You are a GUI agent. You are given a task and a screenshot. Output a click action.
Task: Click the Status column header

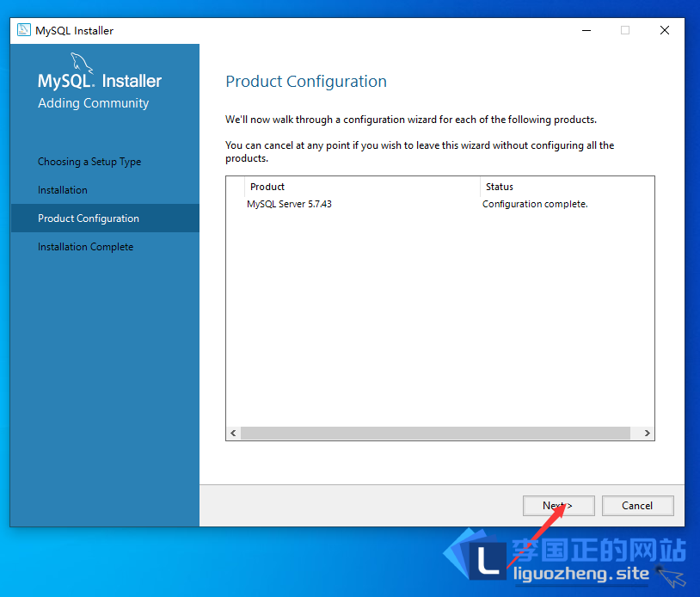click(567, 187)
